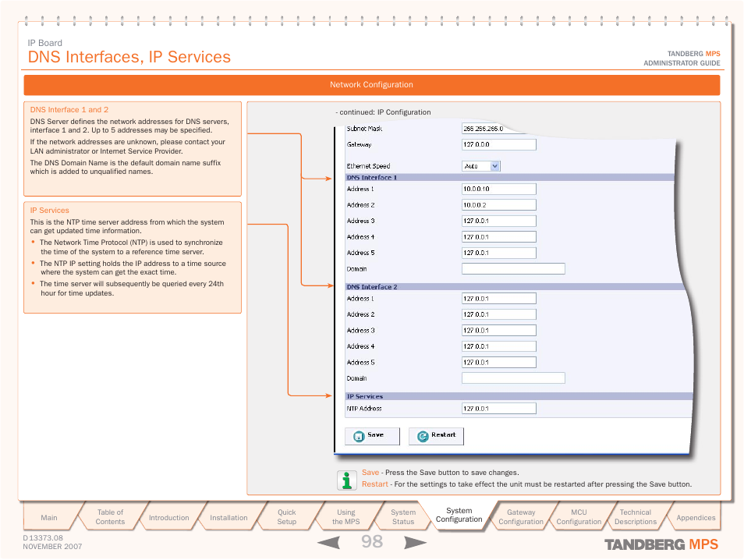The width and height of the screenshot is (744, 560).
Task: Click the orange 'Restart' help text
Action: point(375,484)
